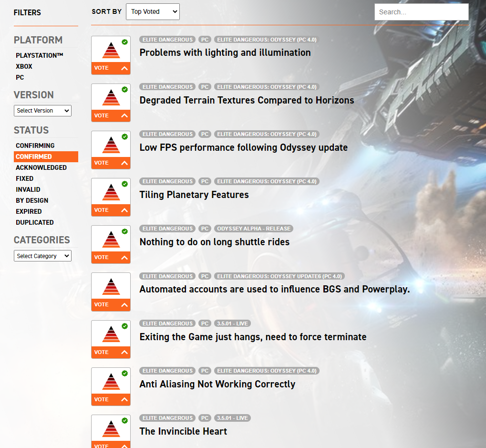Click the pyramid icon for 'Low FPS performance'
486x448 pixels.
tap(111, 145)
